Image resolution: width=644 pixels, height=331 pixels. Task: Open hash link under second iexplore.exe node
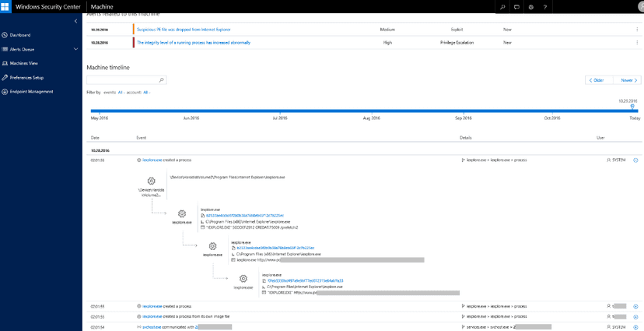275,248
